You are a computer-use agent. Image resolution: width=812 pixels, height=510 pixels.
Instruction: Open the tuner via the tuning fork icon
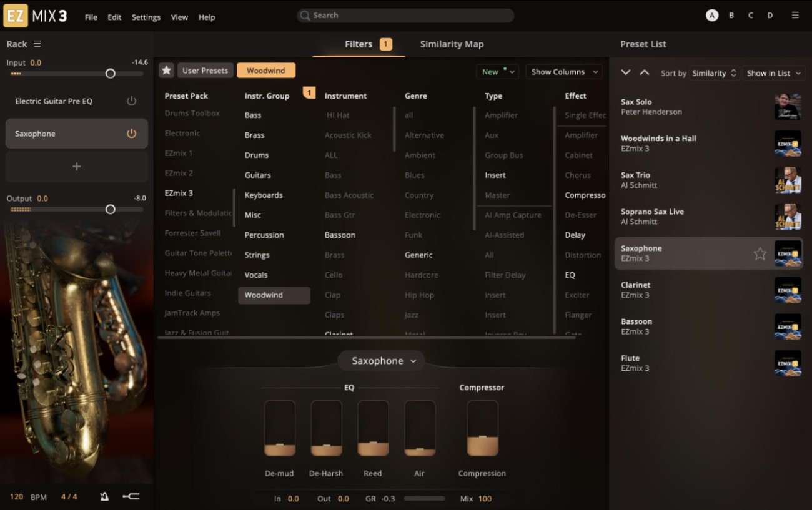(131, 496)
